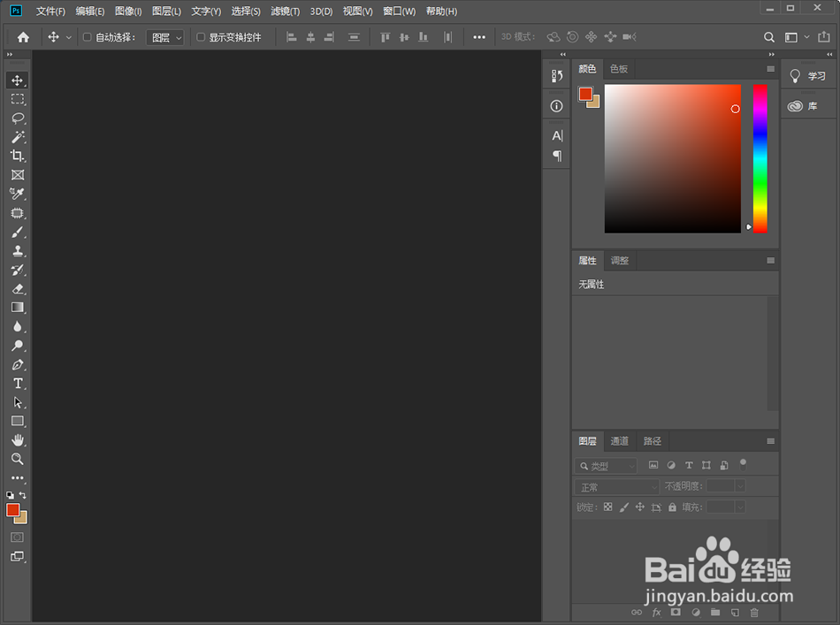Open the Layers panel flyout menu

(770, 441)
